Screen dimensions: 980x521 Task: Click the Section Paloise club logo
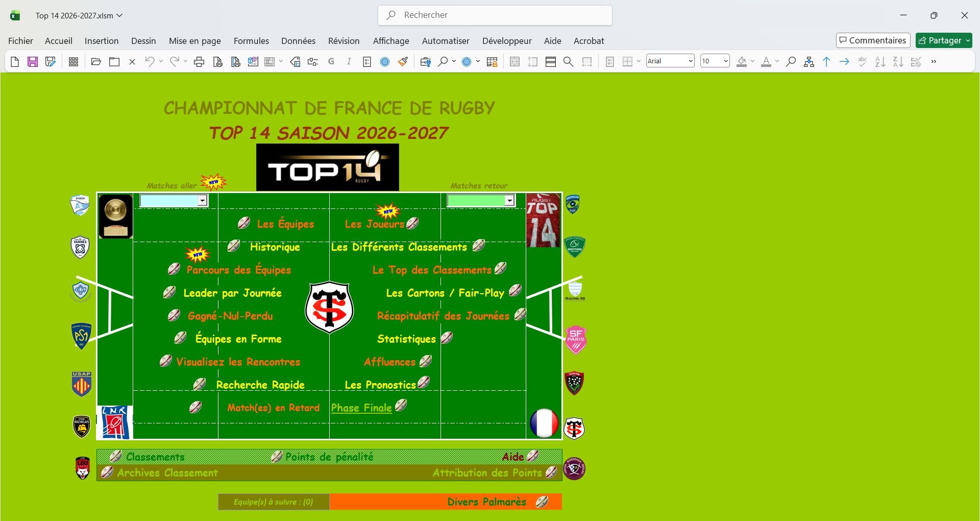(x=575, y=247)
